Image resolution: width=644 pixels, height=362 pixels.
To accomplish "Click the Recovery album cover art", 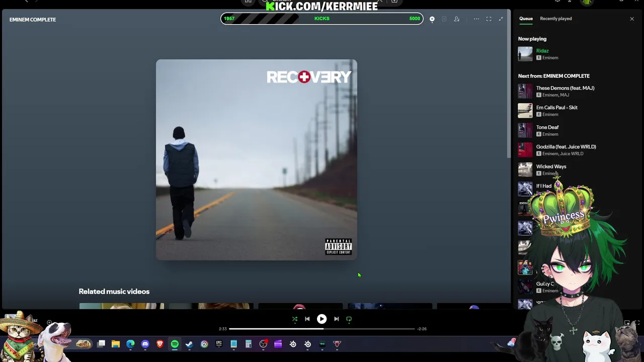I will [x=257, y=160].
